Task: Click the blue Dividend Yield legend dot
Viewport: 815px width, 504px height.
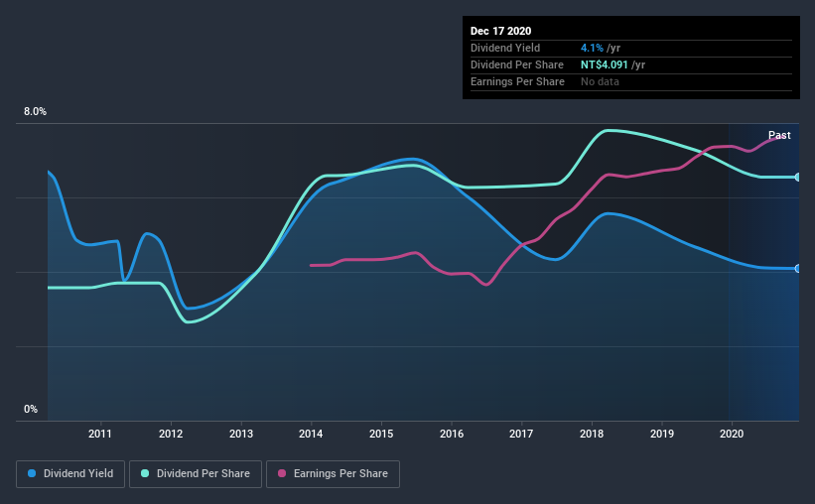Action: click(32, 473)
